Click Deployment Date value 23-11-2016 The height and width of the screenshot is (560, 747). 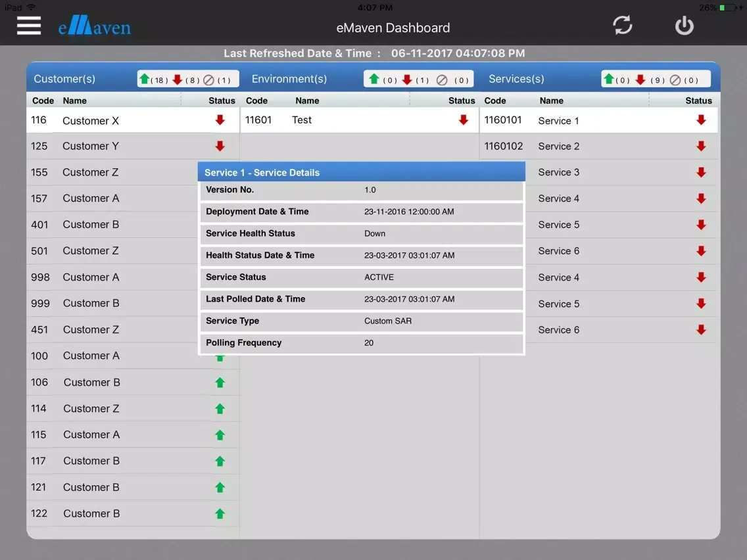point(409,212)
